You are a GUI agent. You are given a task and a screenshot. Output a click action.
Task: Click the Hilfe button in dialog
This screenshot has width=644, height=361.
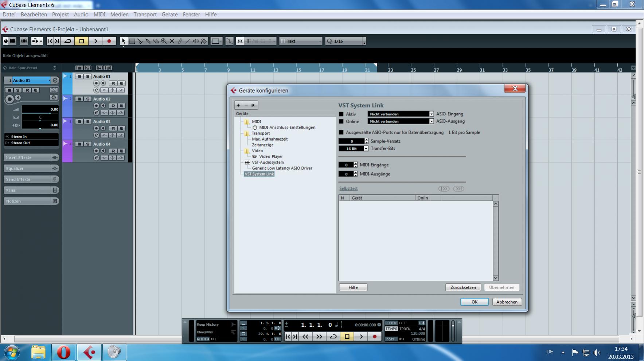pyautogui.click(x=353, y=287)
